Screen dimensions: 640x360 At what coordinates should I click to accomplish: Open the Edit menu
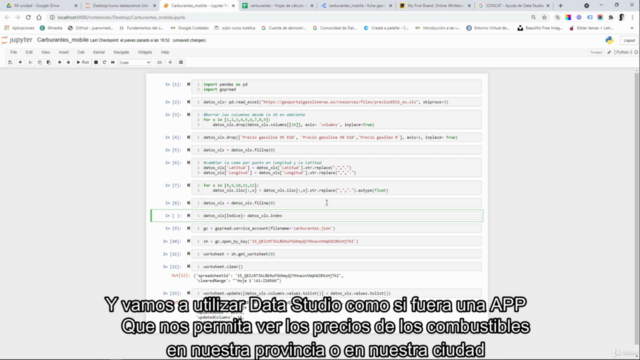(29, 52)
